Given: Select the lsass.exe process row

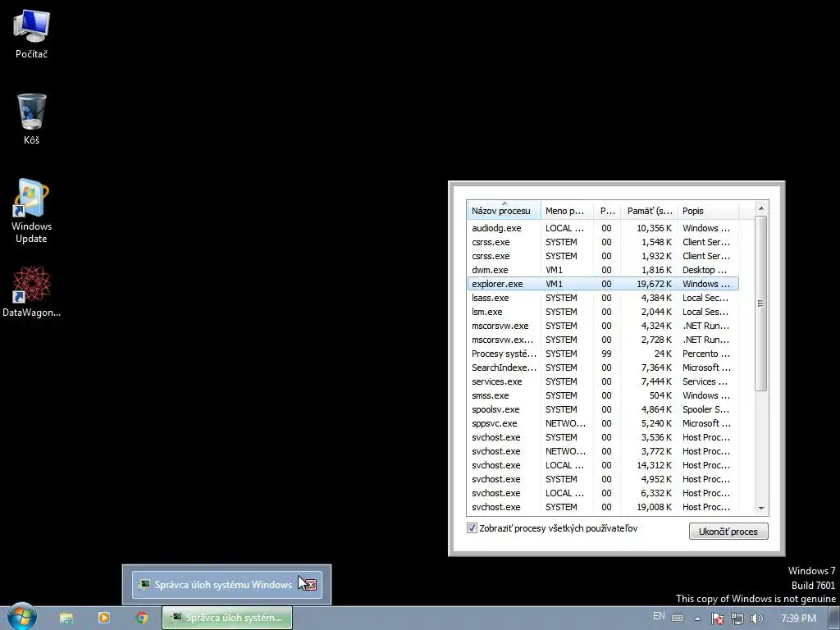Looking at the screenshot, I should pyautogui.click(x=603, y=298).
